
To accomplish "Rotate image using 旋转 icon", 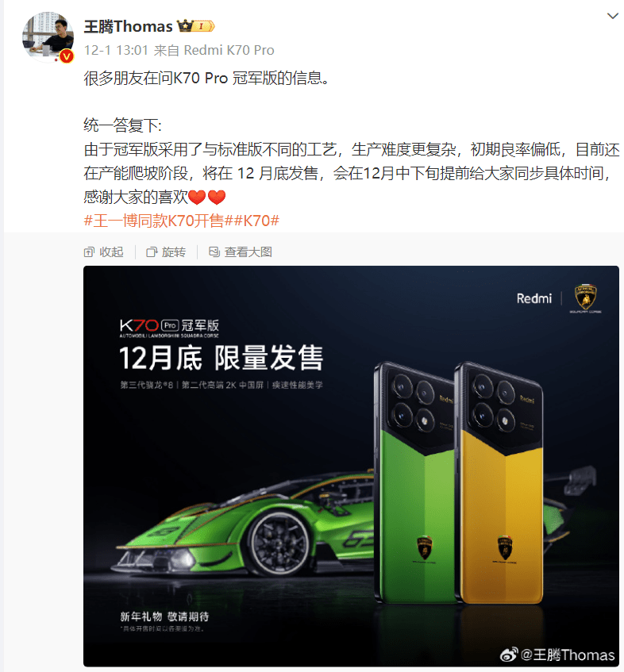I will [152, 252].
